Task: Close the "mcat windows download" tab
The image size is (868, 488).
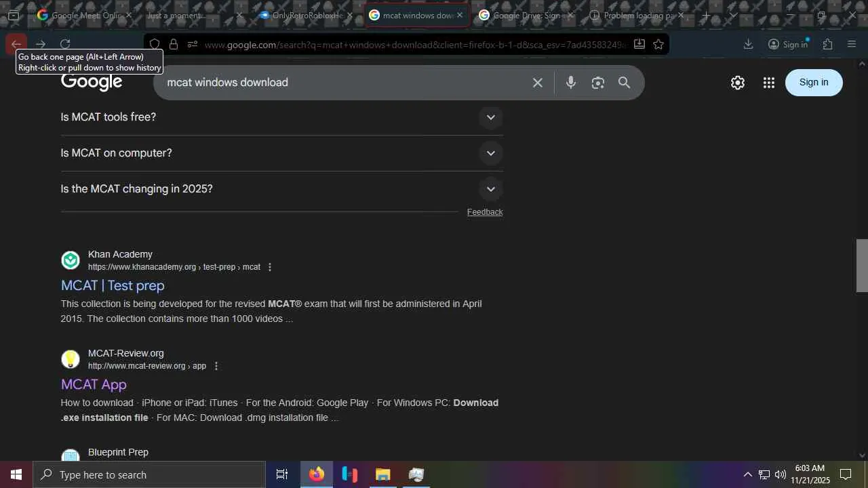Action: (460, 15)
